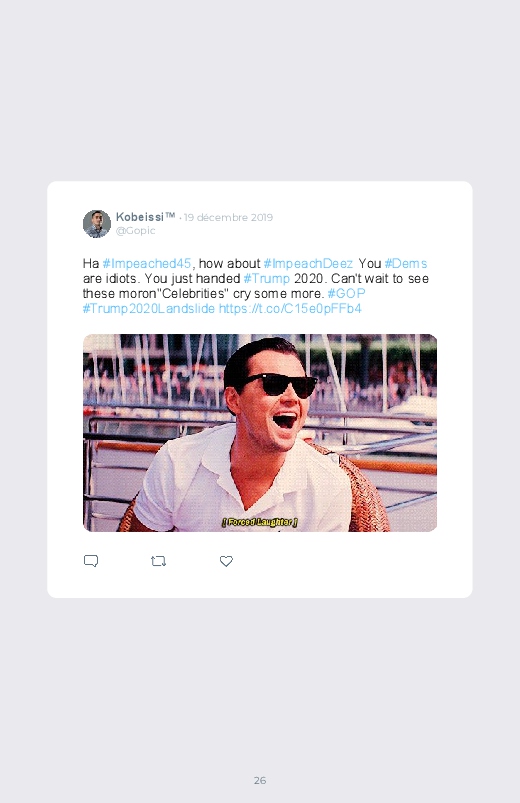Screen dimensions: 520x803
Task: Open the #Dems hashtag link
Action: point(406,264)
